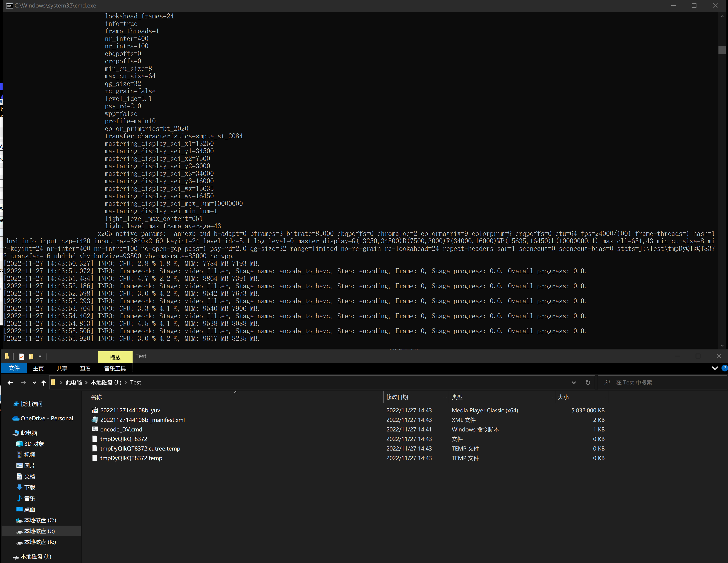
Task: Open the manifest.xml file icon
Action: click(95, 420)
